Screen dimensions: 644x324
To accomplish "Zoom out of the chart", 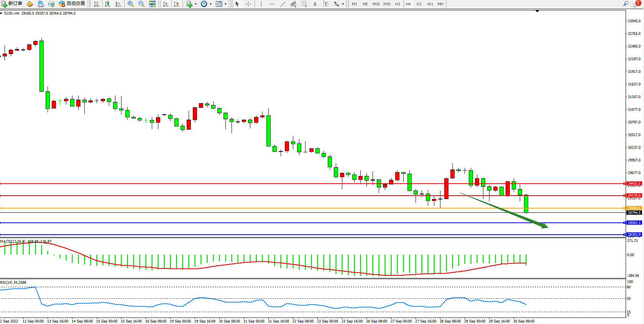I will tap(141, 4).
